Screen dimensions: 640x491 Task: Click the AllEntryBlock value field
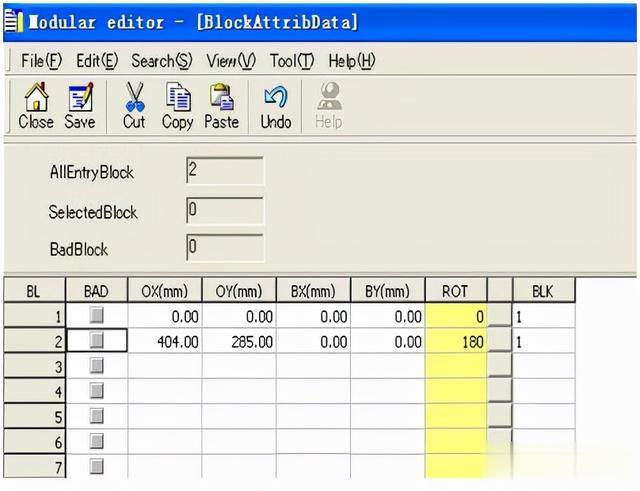225,171
